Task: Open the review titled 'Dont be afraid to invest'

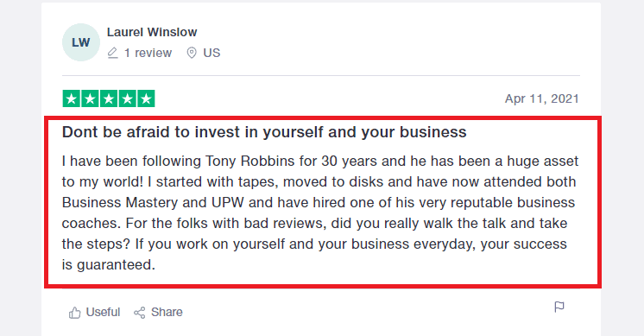Action: 264,132
